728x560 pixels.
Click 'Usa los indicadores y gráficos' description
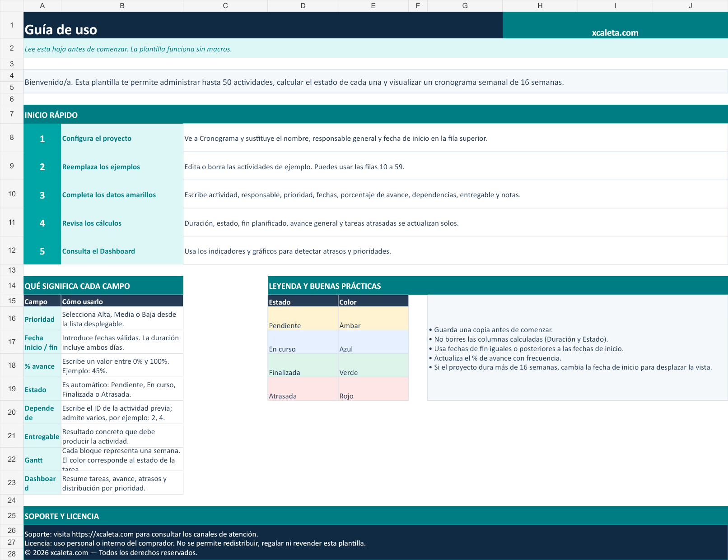(x=456, y=250)
